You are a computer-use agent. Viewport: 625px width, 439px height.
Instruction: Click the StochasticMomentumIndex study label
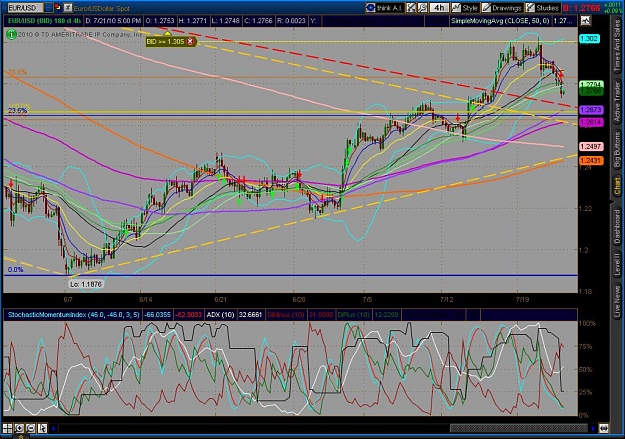(x=74, y=315)
